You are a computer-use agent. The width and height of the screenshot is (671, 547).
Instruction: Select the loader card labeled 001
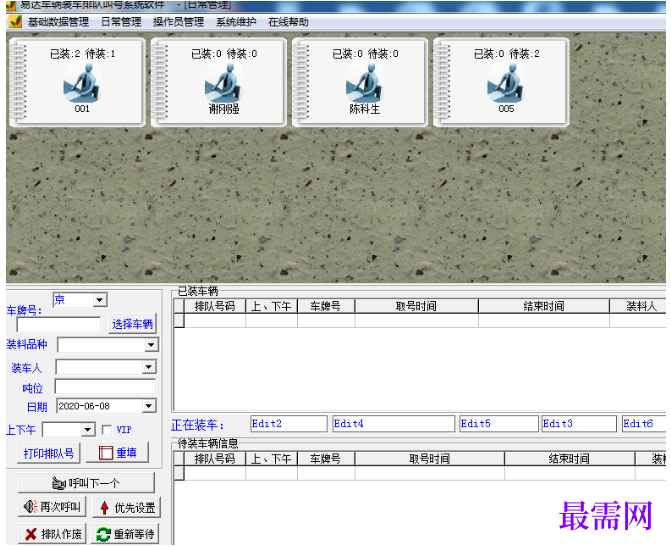(77, 82)
